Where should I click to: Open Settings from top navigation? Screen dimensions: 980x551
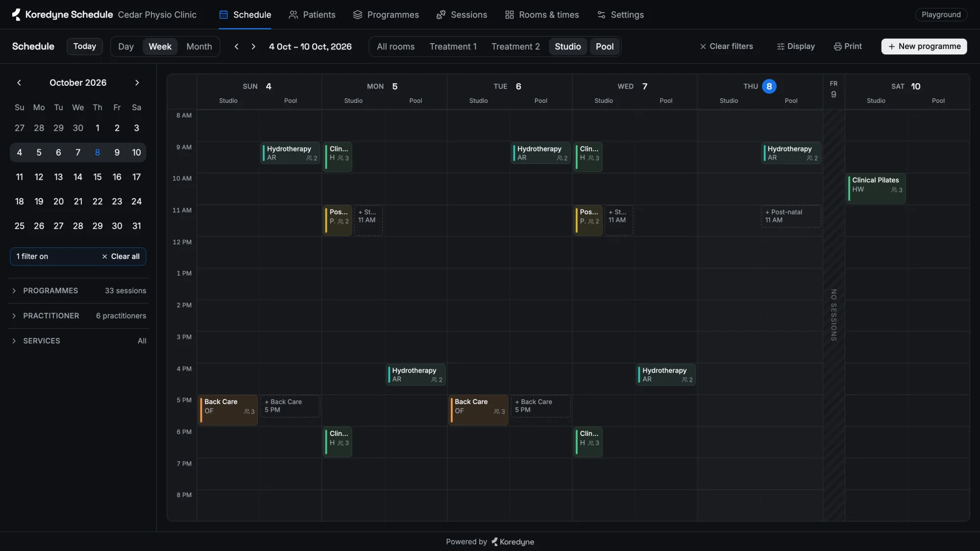[620, 15]
